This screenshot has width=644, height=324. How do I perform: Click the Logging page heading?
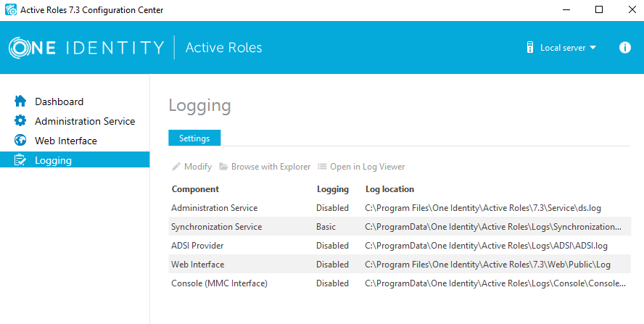pos(199,107)
